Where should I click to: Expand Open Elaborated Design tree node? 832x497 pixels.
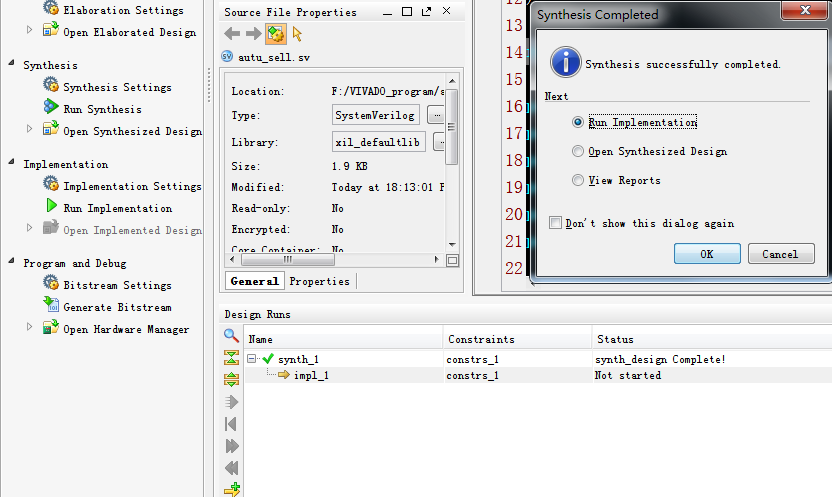point(30,30)
